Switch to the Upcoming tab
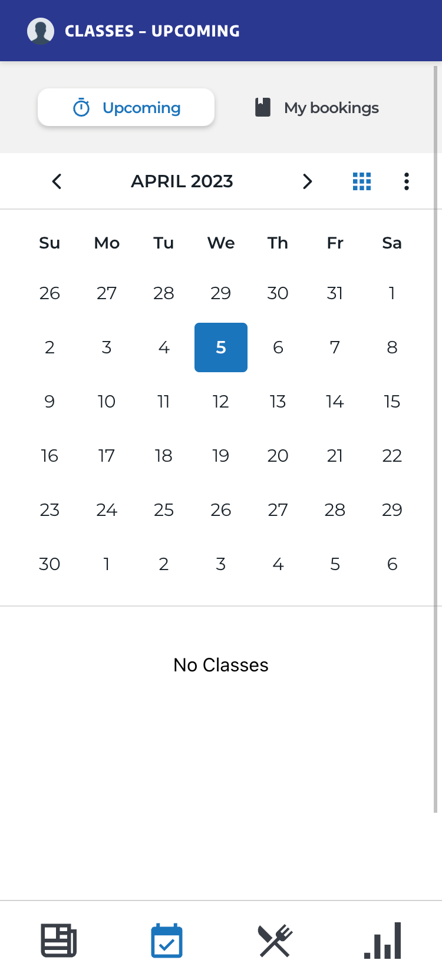The height and width of the screenshot is (980, 442). (126, 107)
